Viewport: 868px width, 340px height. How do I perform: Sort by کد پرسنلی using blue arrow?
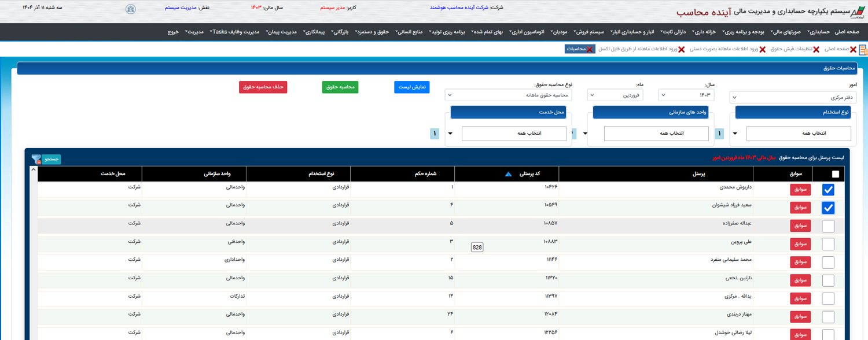[x=508, y=174]
